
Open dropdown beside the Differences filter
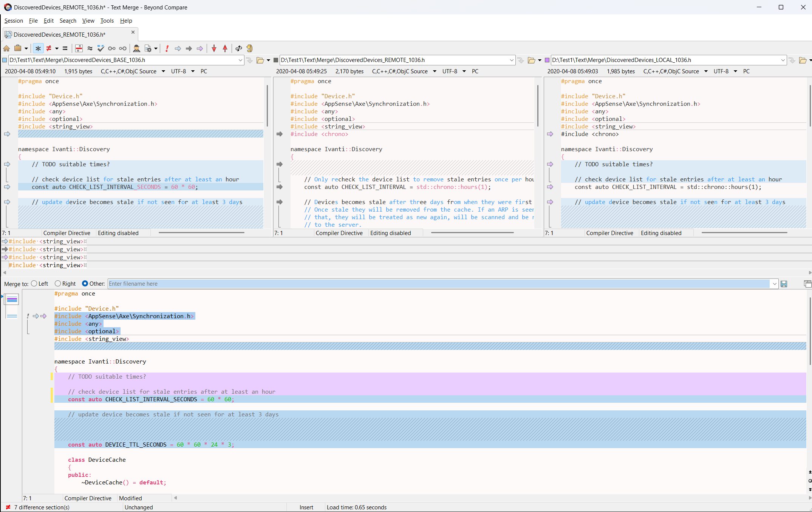click(57, 48)
